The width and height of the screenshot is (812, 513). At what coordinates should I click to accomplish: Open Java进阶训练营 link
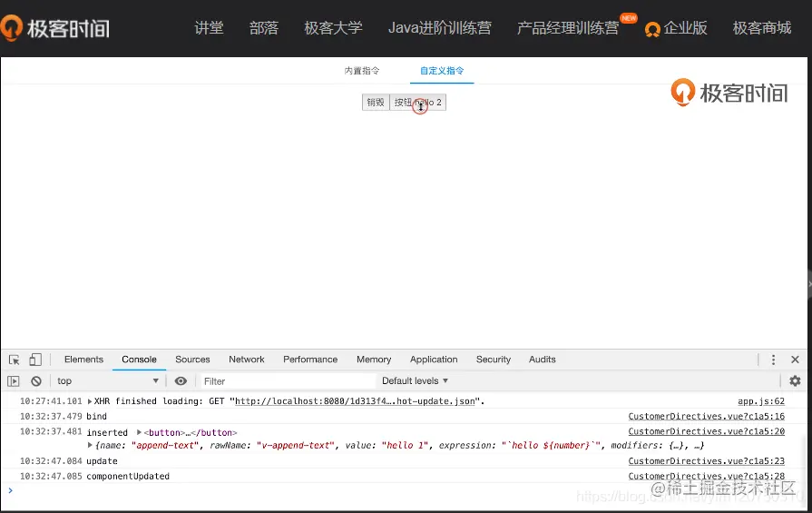[440, 28]
